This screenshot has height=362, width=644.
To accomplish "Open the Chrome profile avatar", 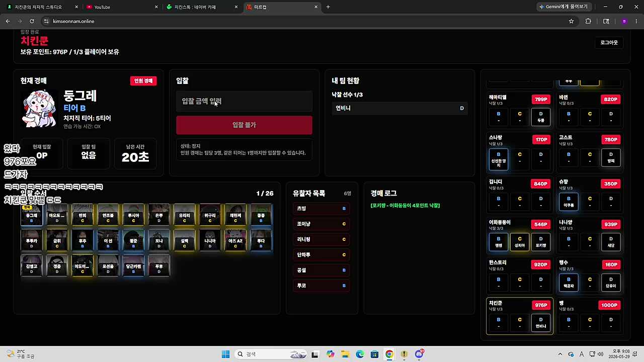I will click(624, 21).
